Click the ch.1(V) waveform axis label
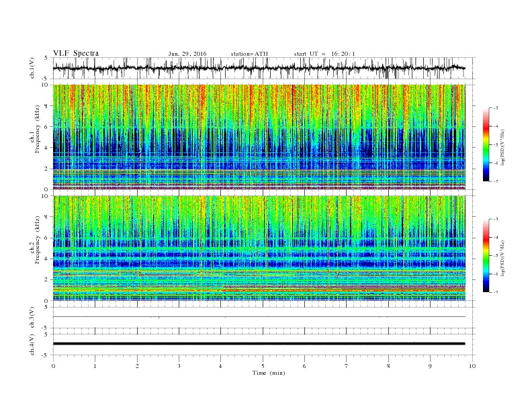The width and height of the screenshot is (532, 411). (32, 69)
